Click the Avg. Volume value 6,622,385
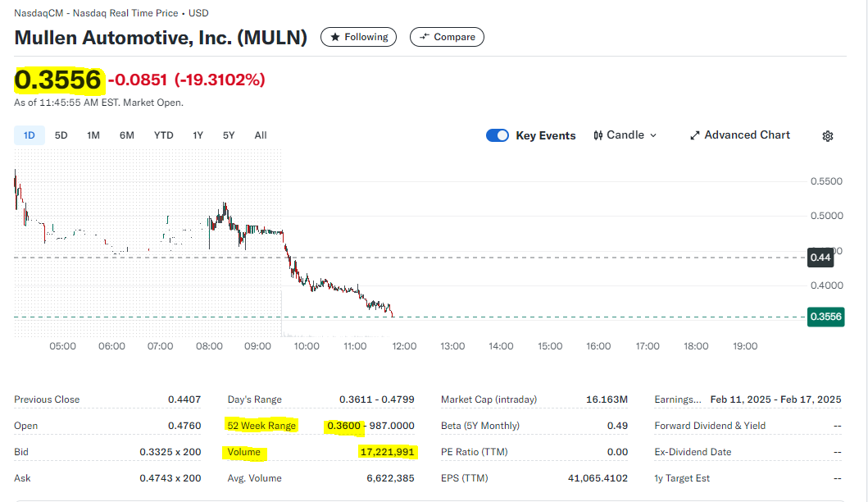 pos(390,478)
